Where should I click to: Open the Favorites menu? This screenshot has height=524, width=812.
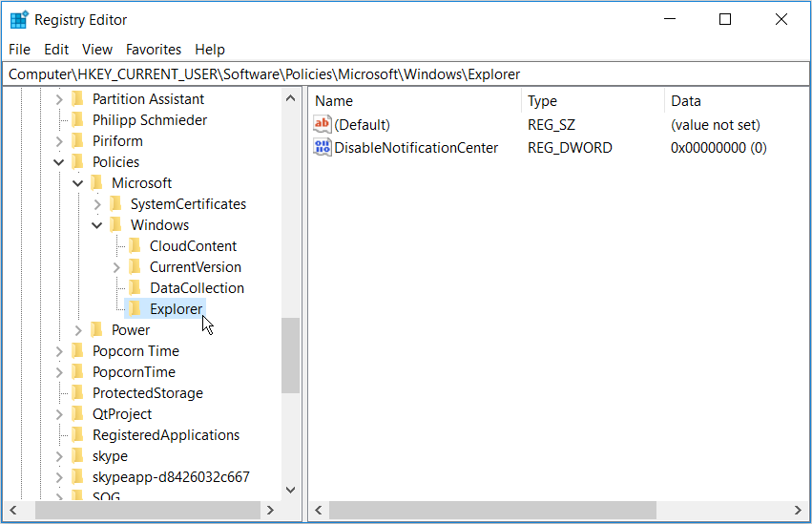click(154, 50)
